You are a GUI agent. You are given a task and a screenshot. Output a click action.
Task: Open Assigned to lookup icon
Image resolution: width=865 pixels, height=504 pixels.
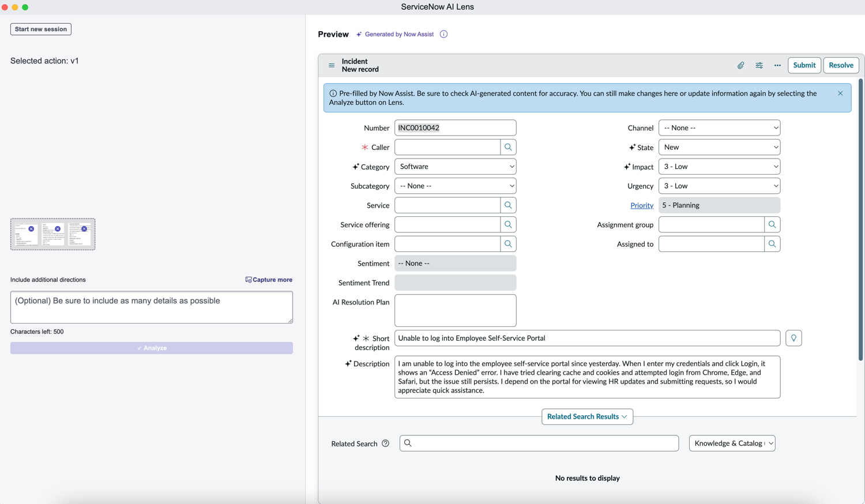[772, 244]
